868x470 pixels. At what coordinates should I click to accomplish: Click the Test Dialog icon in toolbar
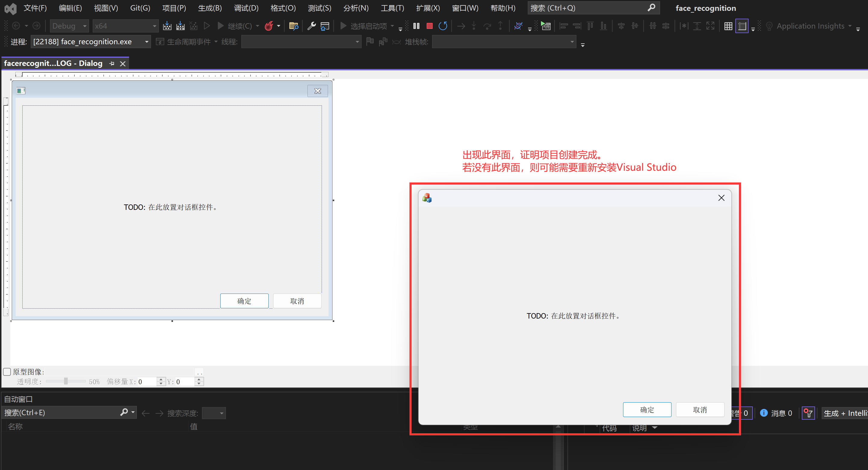545,26
